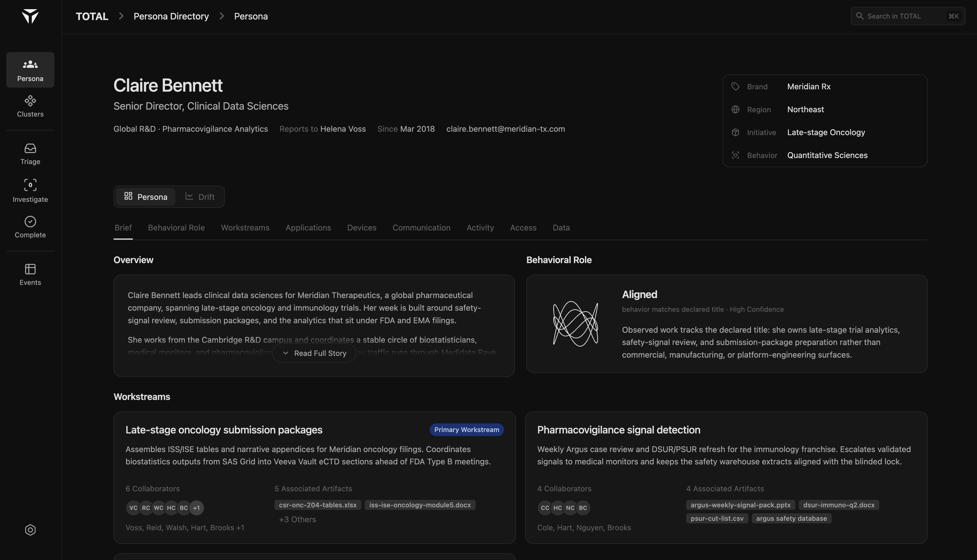Image resolution: width=977 pixels, height=560 pixels.
Task: Click the claire.bennett@meridian-tx.com email
Action: coord(506,129)
